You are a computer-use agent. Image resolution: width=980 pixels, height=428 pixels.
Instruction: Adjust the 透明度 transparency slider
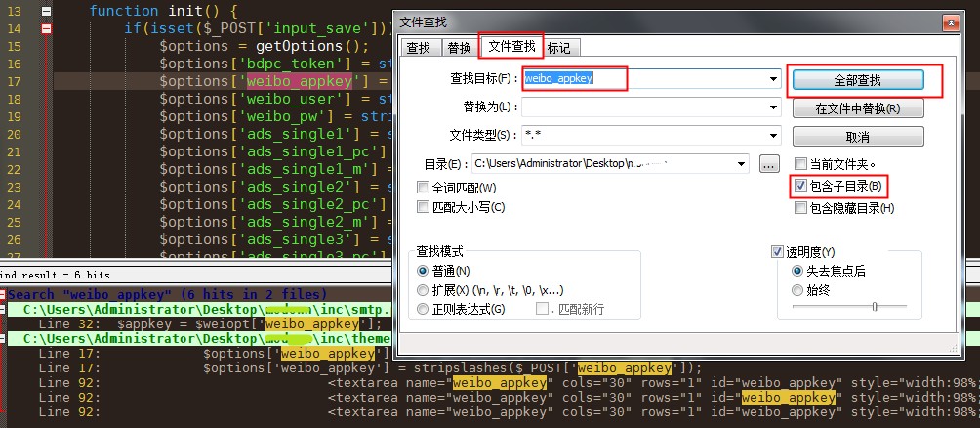874,307
